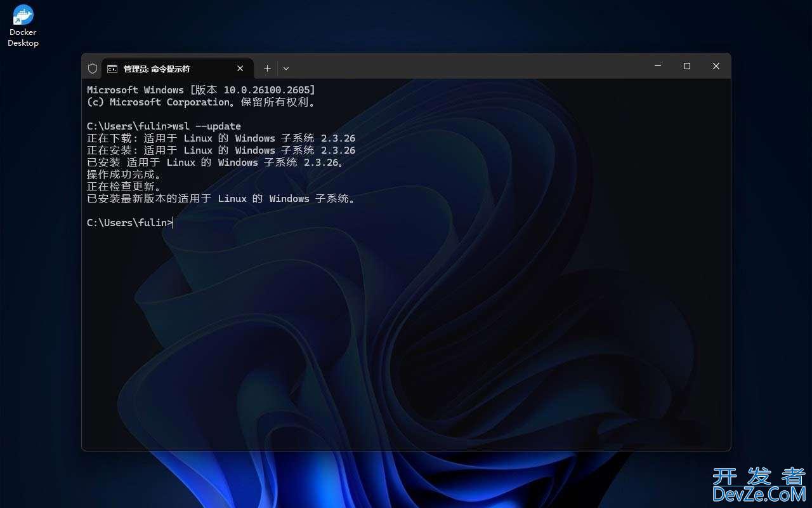
Task: Click the '(c) Microsoft Corporation。保留所有权利。' line
Action: pos(201,102)
